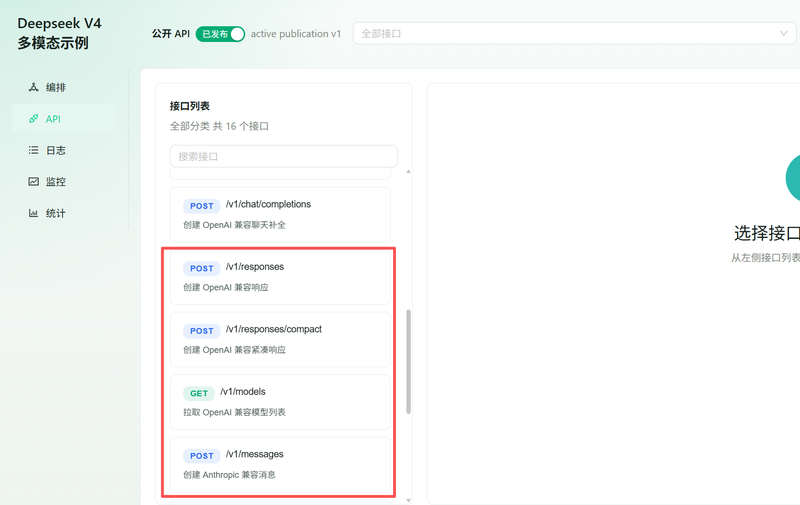The image size is (800, 505).
Task: Click the text 创建 Anthropic 兼容消息
Action: point(229,475)
